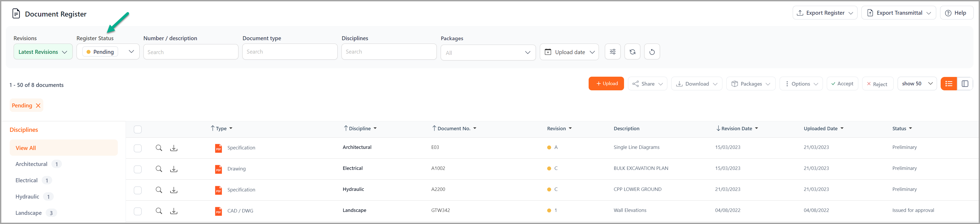
Task: Filter by Landscape discipline
Action: point(29,213)
